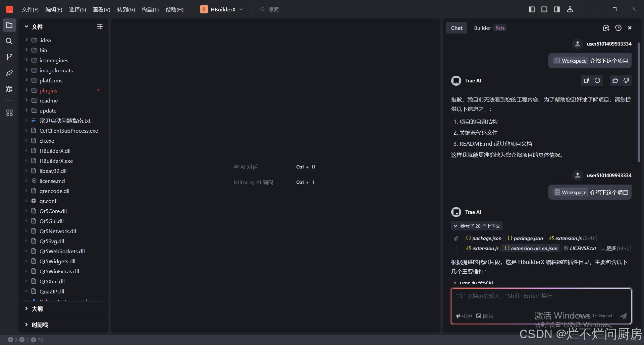
Task: Open chat history clock icon
Action: coord(618,28)
